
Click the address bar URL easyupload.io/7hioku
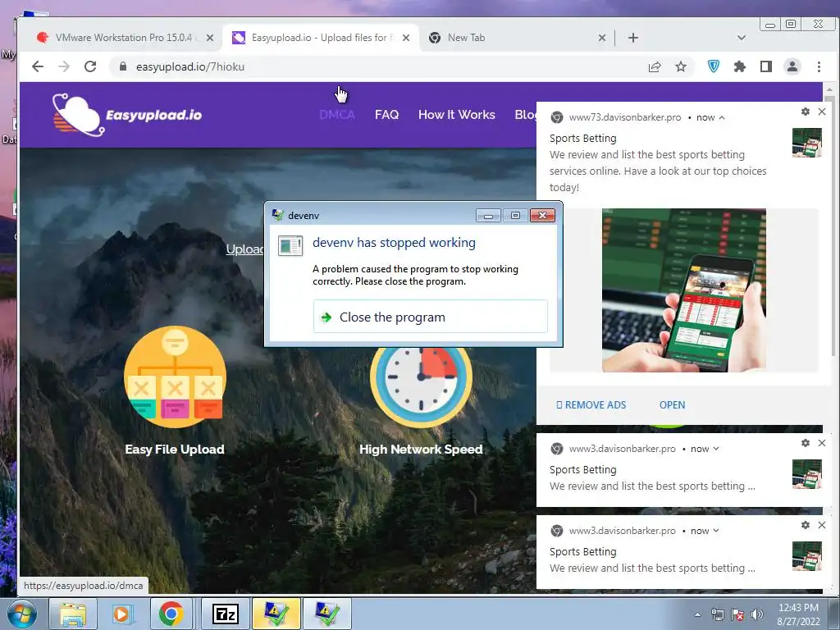190,66
